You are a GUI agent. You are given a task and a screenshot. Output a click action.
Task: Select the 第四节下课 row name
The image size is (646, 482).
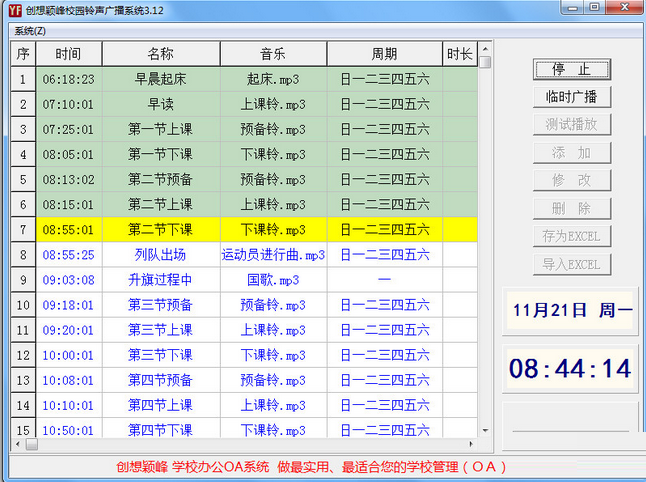pyautogui.click(x=161, y=428)
